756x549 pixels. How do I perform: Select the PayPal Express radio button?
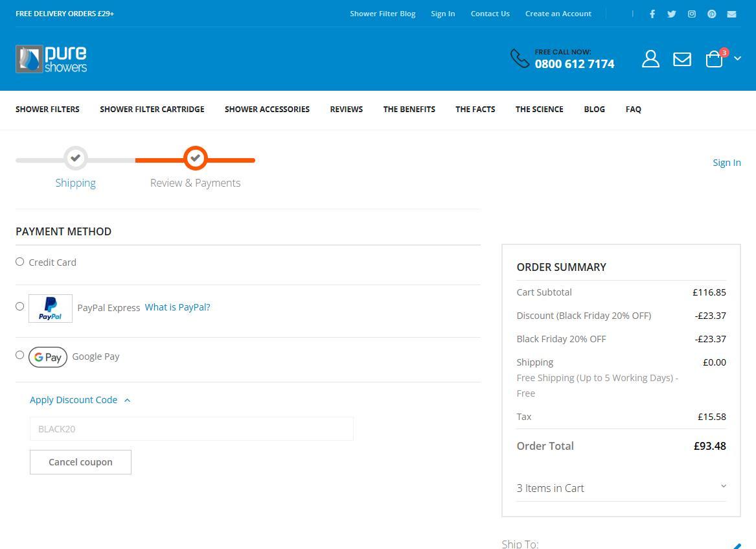pyautogui.click(x=20, y=307)
